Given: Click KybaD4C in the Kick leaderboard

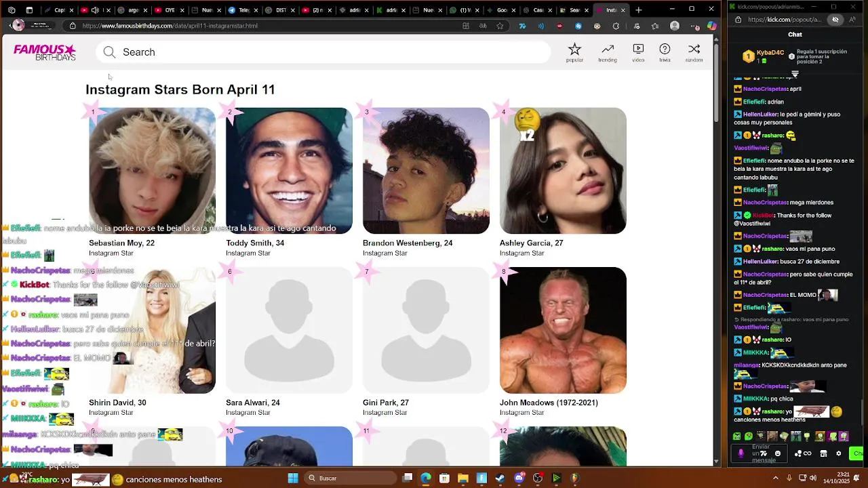Looking at the screenshot, I should point(770,52).
